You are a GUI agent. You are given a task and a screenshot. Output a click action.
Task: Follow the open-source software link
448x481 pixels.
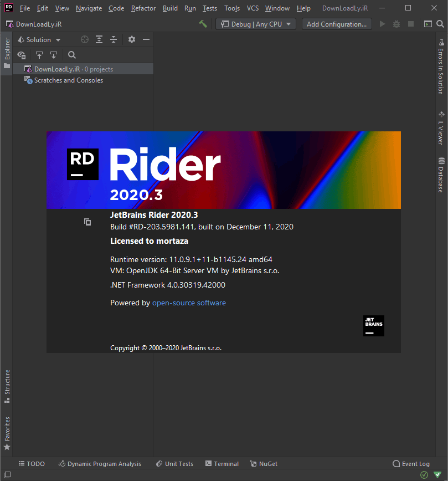pos(189,303)
